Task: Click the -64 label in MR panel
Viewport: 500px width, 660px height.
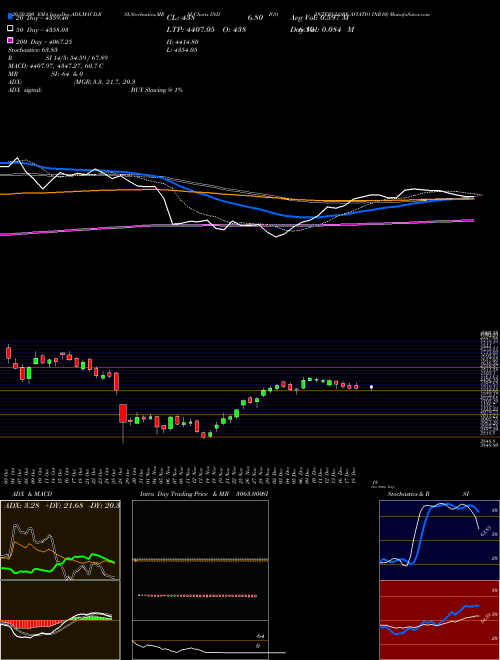Action: 258,636
